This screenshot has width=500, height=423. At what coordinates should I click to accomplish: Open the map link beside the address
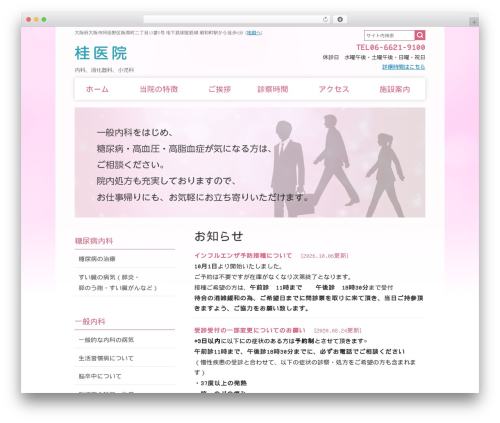click(x=254, y=33)
